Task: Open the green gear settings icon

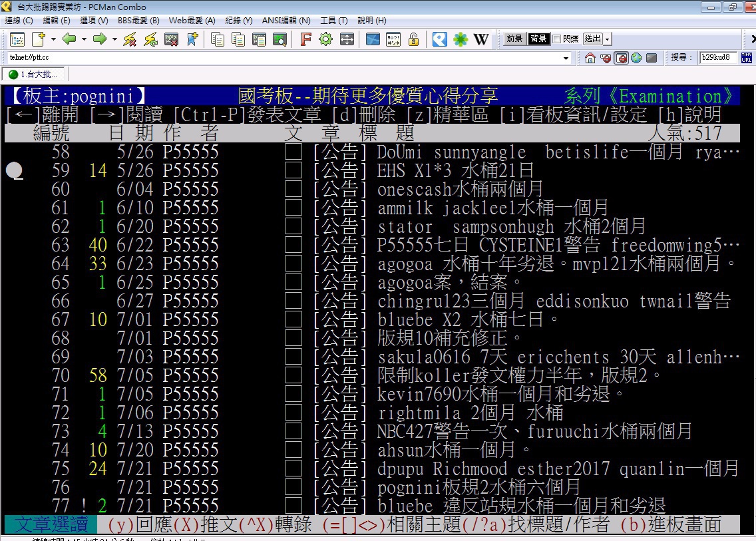Action: 325,39
